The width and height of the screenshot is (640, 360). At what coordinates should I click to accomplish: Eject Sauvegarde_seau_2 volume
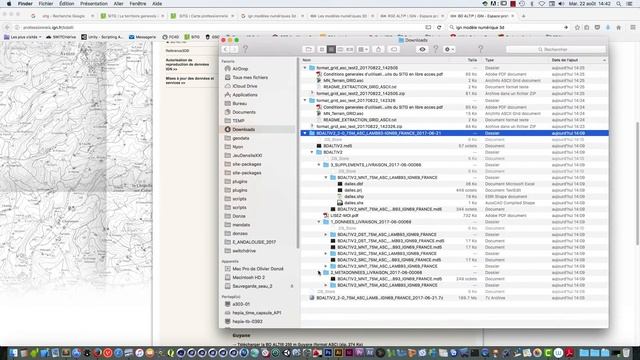[292, 287]
